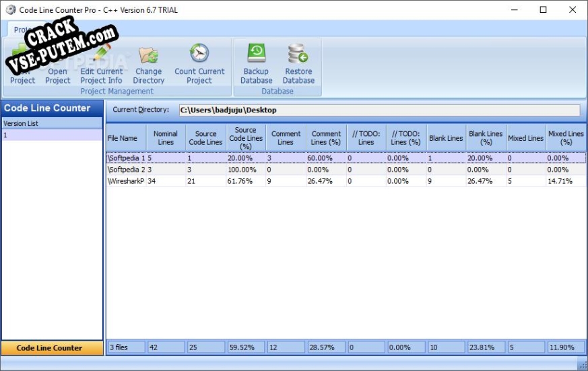
Task: Maximize the application window
Action: (x=543, y=9)
